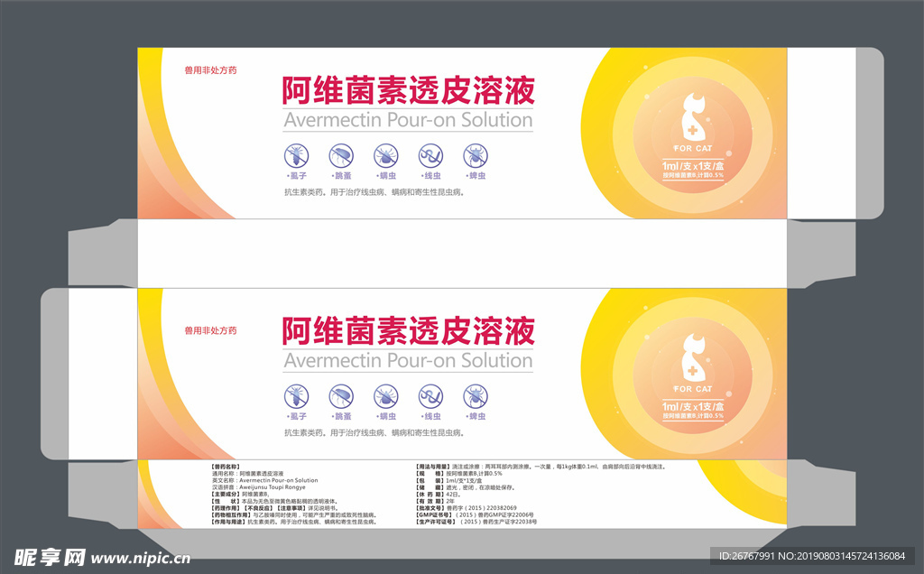Click the mite (螨虫) icon on upper panel
Screen dimensions: 924x574
click(x=385, y=156)
